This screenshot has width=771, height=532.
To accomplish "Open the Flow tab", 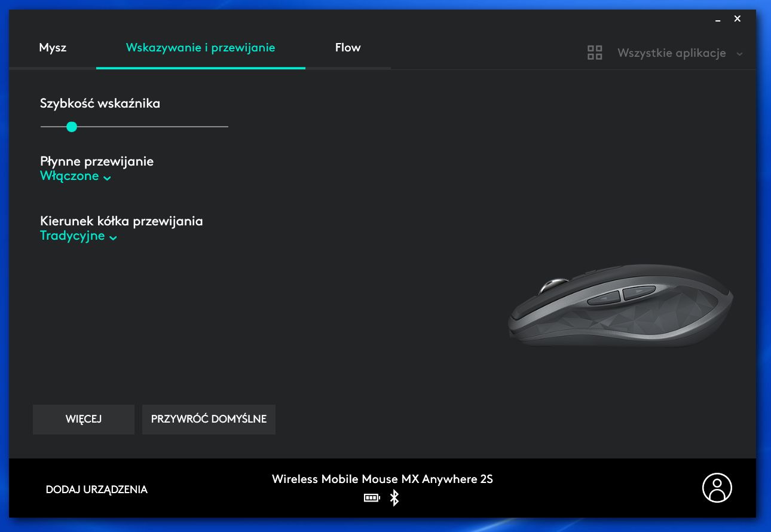I will (348, 47).
